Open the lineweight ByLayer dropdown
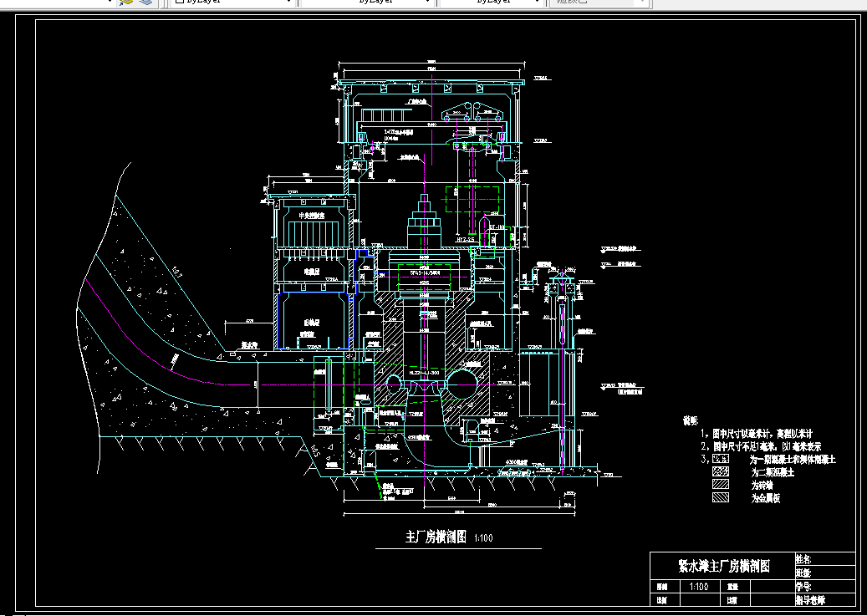This screenshot has height=616, width=867. click(x=491, y=2)
